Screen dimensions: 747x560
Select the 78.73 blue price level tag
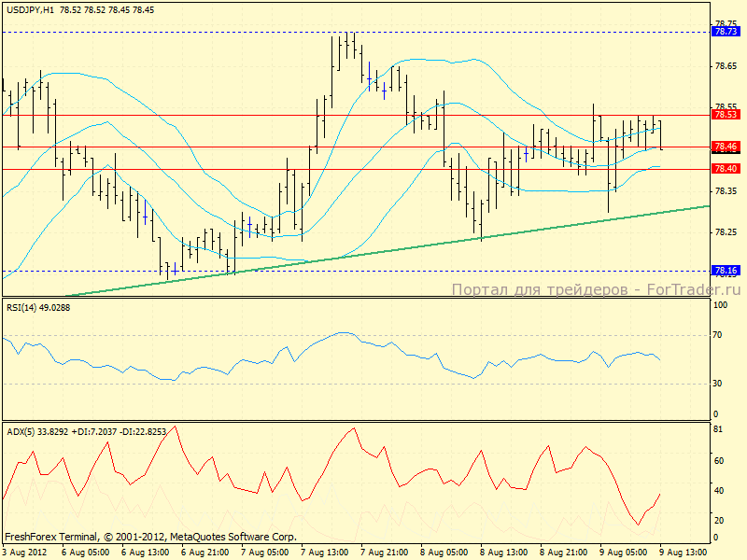tap(726, 32)
